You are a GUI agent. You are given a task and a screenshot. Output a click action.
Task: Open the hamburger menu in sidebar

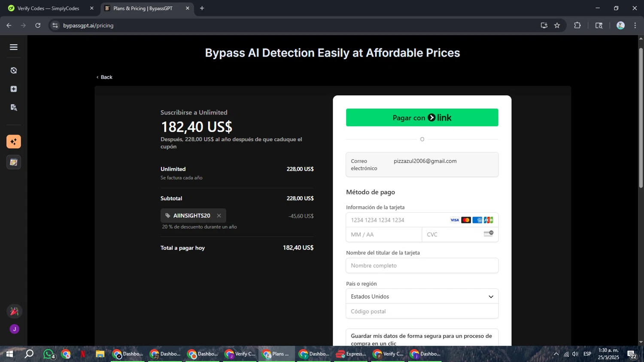[14, 47]
